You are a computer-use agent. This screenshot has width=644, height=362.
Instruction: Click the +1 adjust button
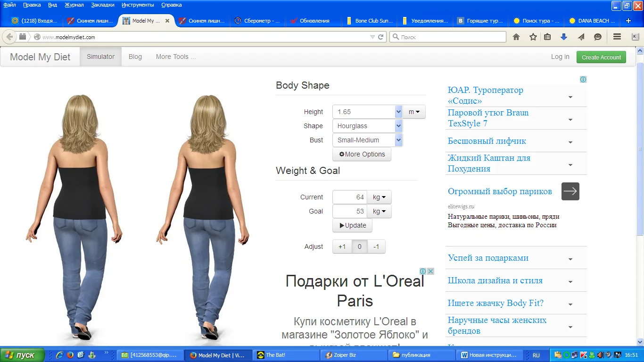(x=342, y=247)
